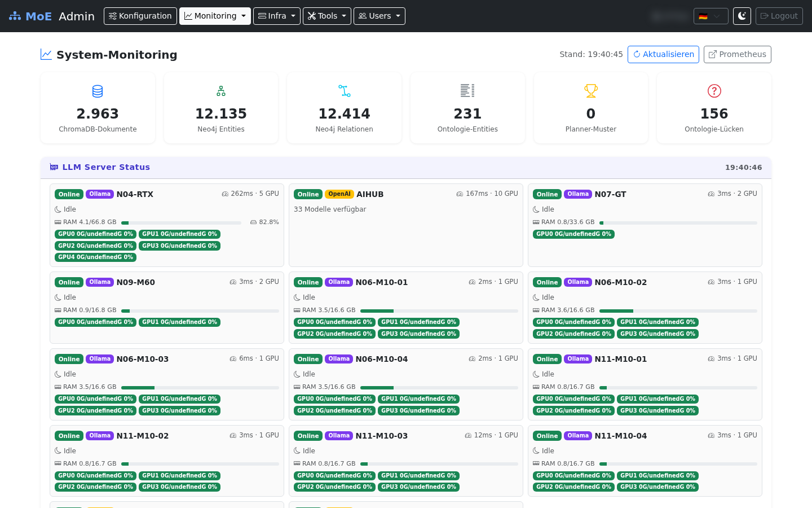Click the GPU3 badge on N06-M10-01
Image resolution: width=812 pixels, height=508 pixels.
click(419, 334)
